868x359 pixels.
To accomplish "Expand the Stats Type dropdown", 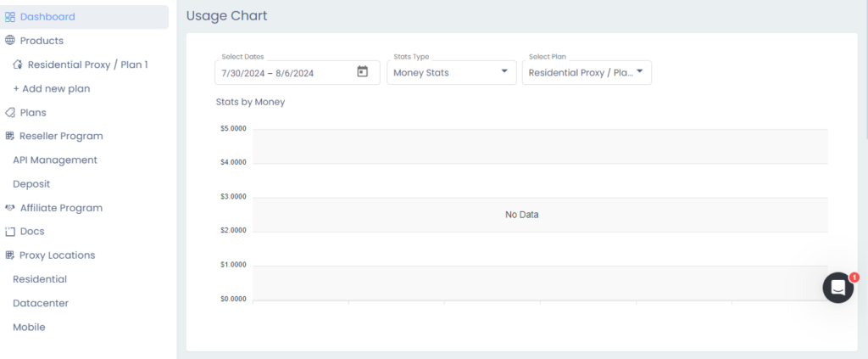I will 451,72.
